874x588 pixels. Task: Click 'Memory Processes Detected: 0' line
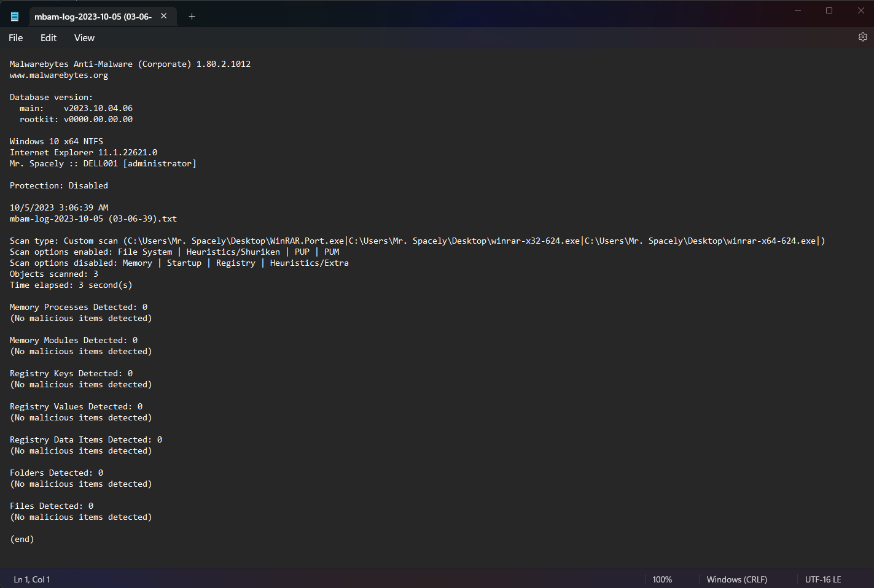tap(79, 307)
